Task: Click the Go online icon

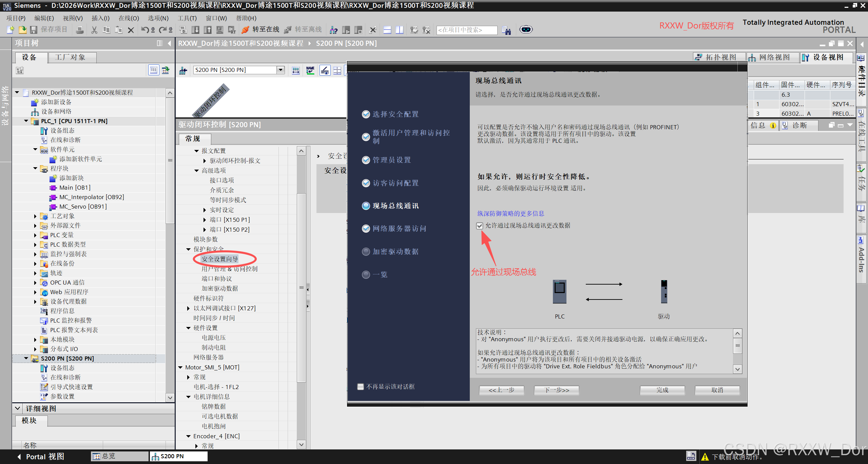Action: [x=245, y=30]
